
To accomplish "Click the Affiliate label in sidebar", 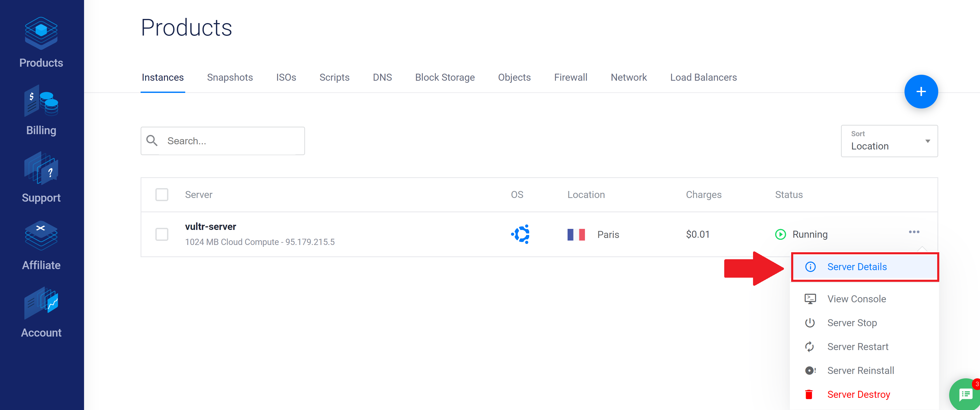I will click(41, 265).
